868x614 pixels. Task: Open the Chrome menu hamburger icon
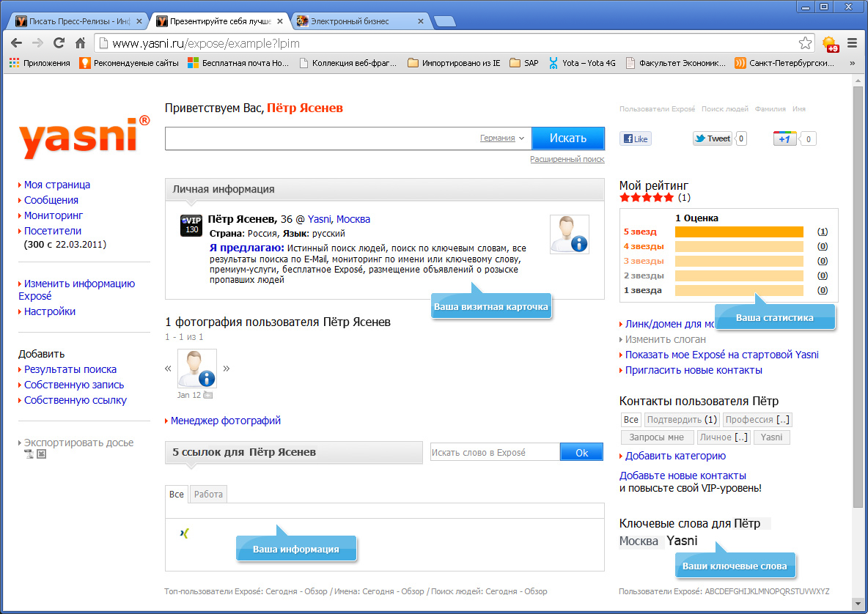click(x=853, y=43)
